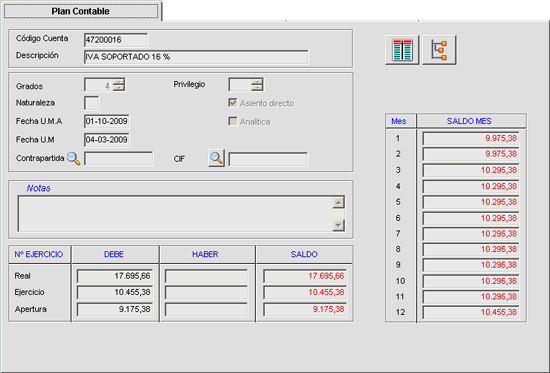550x373 pixels.
Task: Click the CIF magnifier search button
Action: pos(216,158)
